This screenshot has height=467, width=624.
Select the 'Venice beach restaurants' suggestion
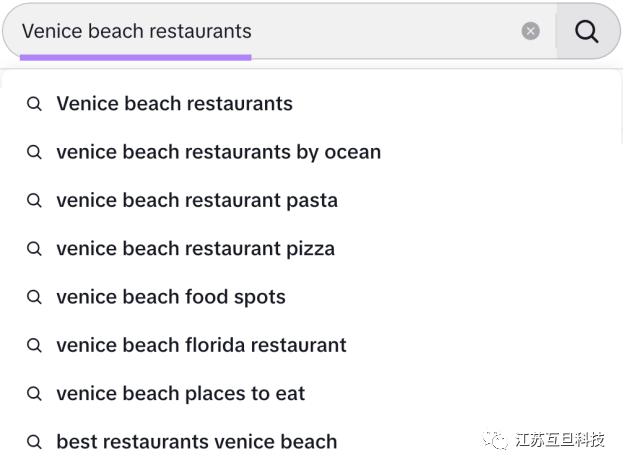pyautogui.click(x=175, y=104)
